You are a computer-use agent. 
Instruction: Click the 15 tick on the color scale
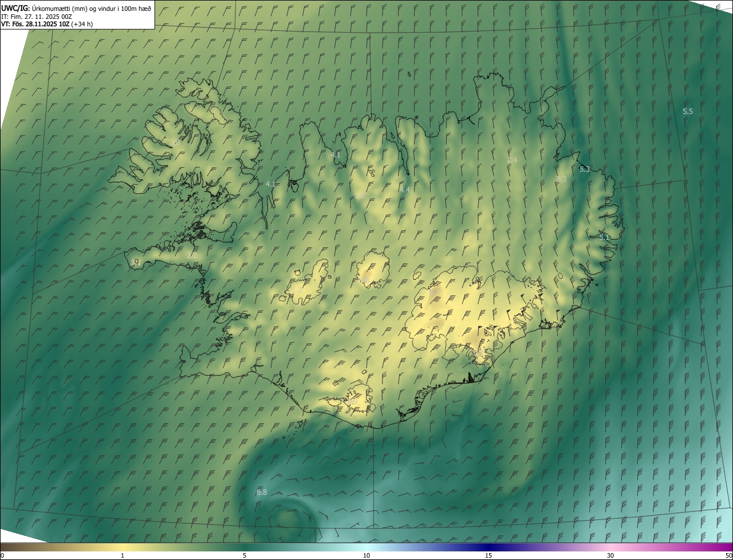click(488, 556)
